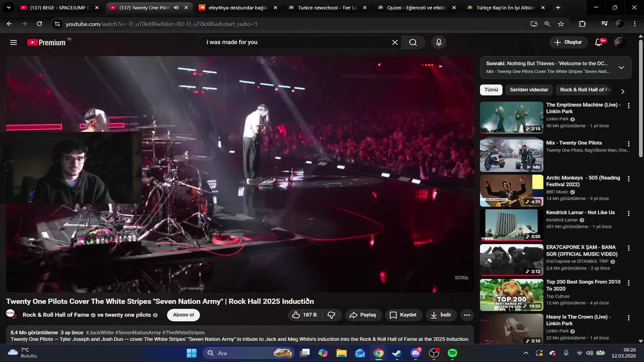Install app icon in address bar
644x362 pixels.
click(534, 24)
